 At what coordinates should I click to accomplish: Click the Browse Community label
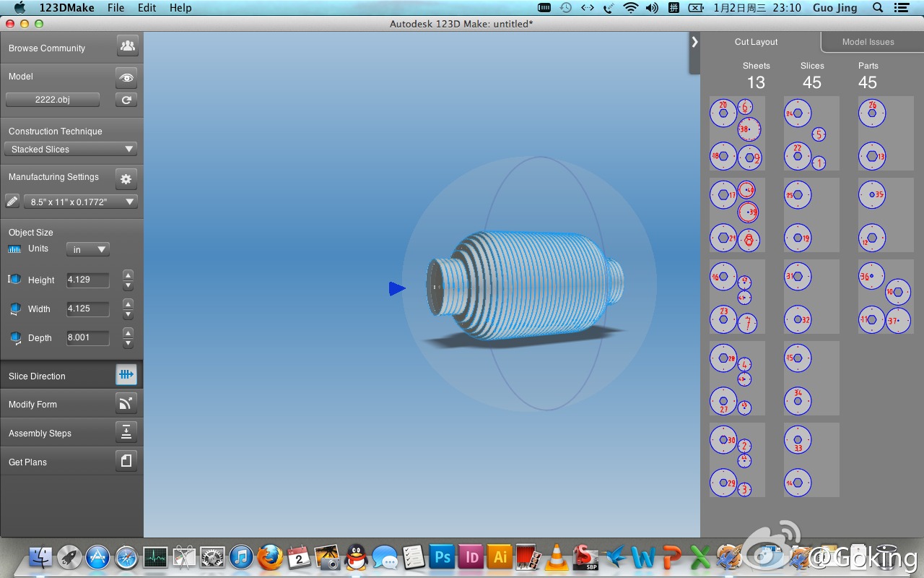(x=47, y=48)
